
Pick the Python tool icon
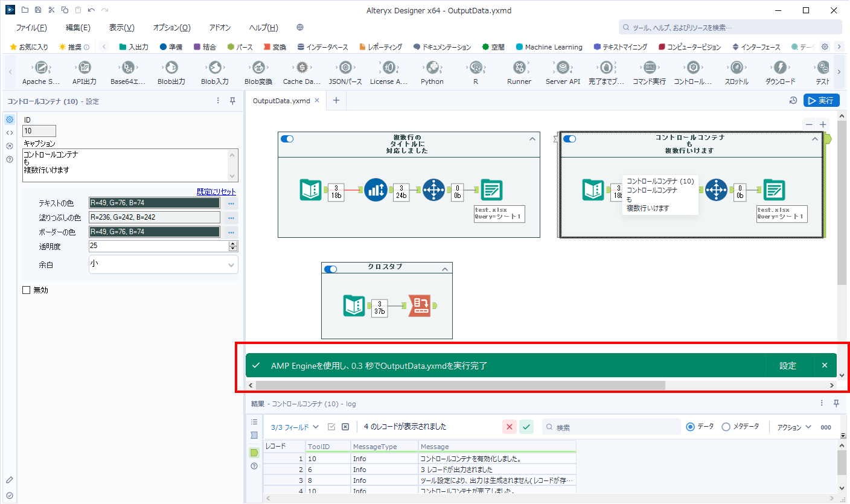click(x=432, y=68)
